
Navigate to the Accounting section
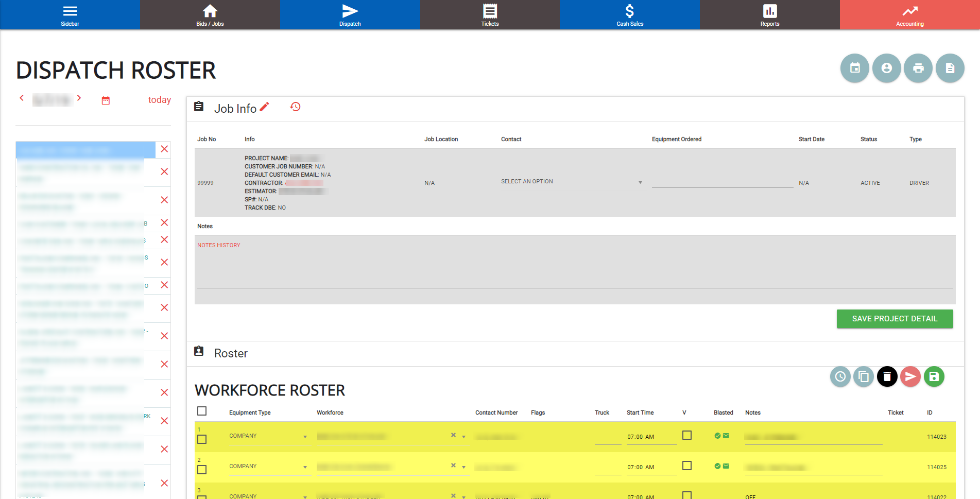click(909, 14)
